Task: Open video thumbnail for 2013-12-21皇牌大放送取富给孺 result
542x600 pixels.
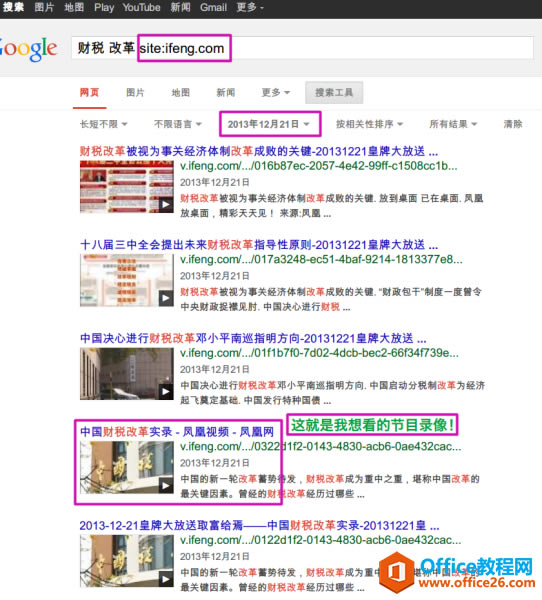Action: [127, 561]
